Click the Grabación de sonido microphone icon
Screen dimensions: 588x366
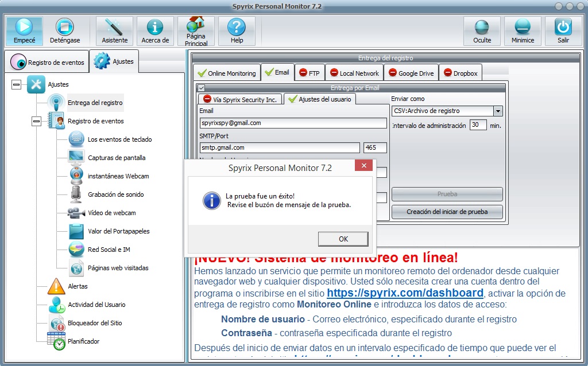point(76,194)
